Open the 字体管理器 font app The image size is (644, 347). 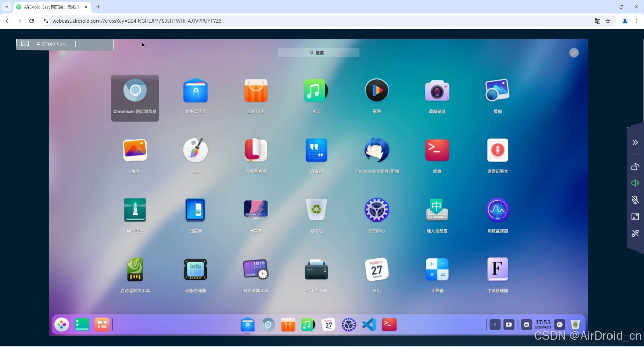[497, 269]
